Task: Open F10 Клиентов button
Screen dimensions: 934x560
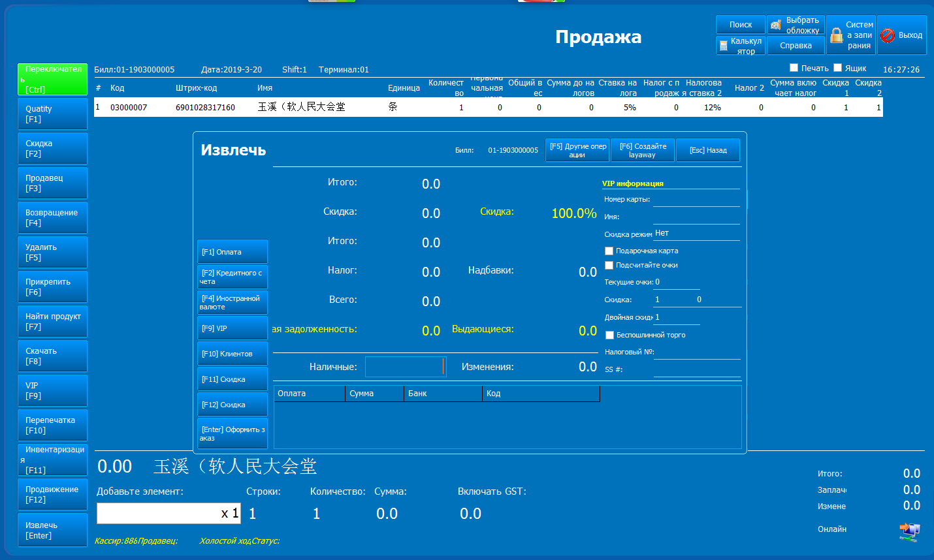Action: (233, 353)
